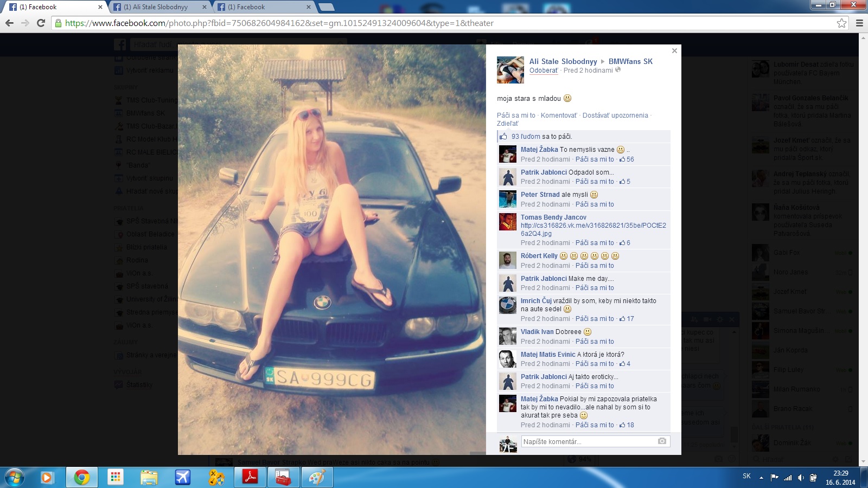The image size is (868, 488).
Task: Close the photo theater viewer
Action: [674, 51]
